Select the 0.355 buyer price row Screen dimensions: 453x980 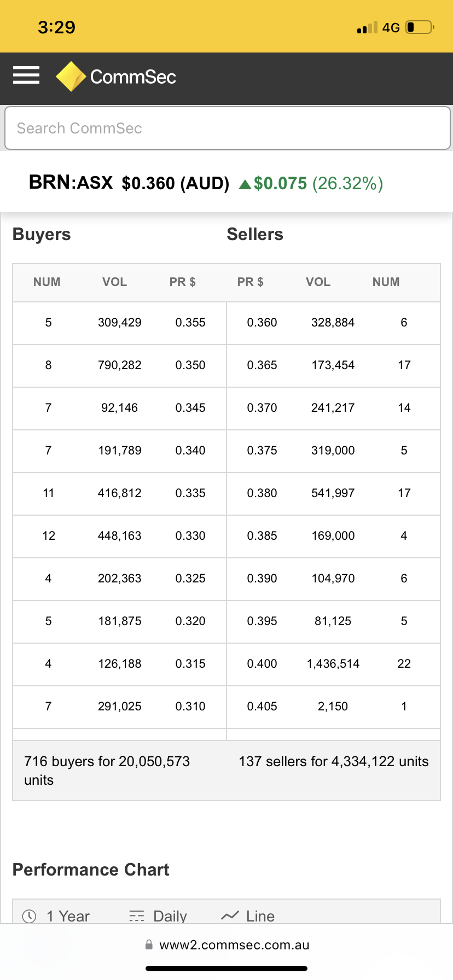click(120, 323)
